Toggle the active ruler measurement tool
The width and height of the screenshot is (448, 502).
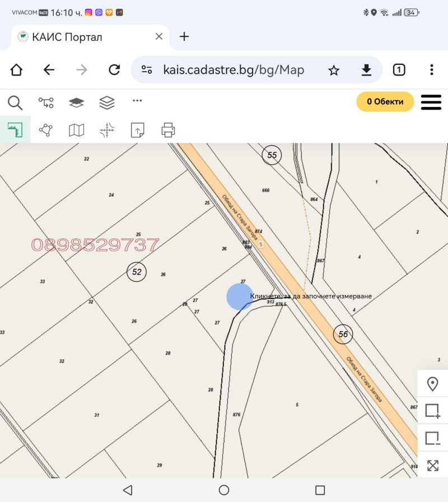click(15, 130)
